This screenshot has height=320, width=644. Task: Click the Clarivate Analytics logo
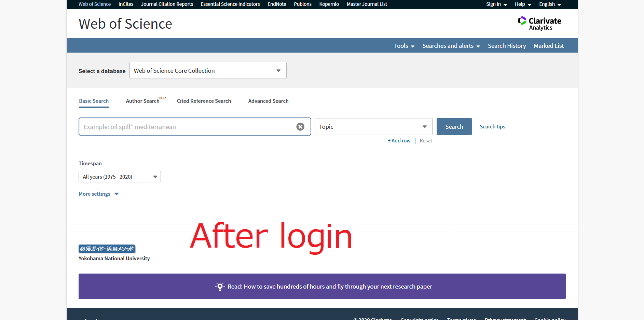coord(539,23)
